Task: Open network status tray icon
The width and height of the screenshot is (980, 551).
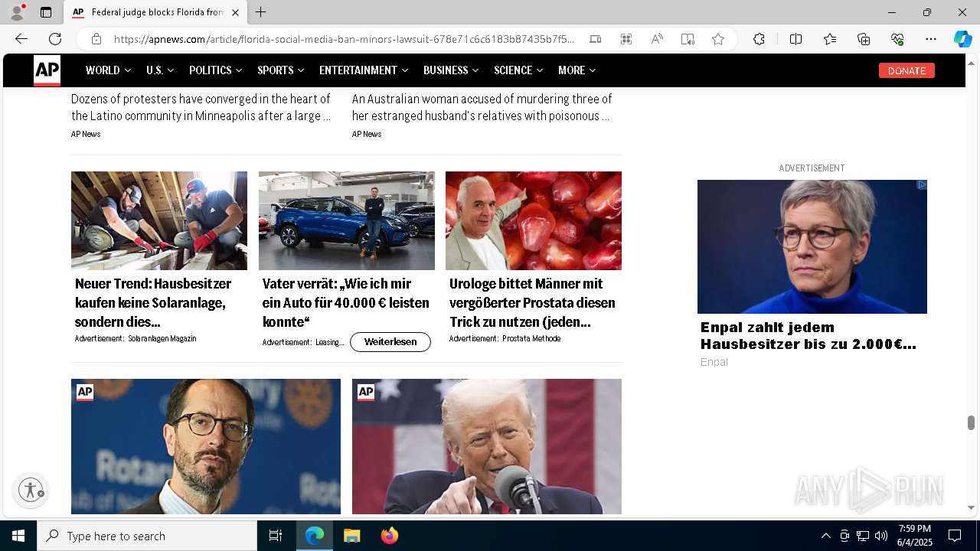Action: [863, 536]
